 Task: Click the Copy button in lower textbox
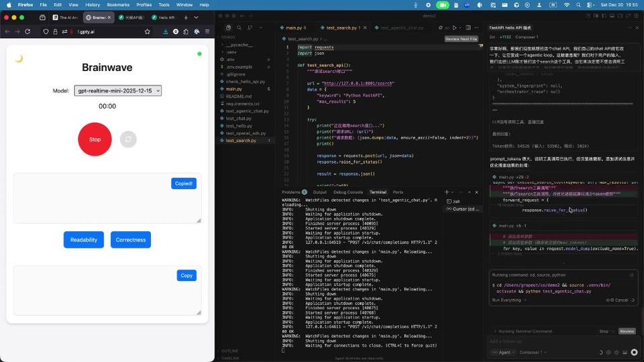pos(186,276)
